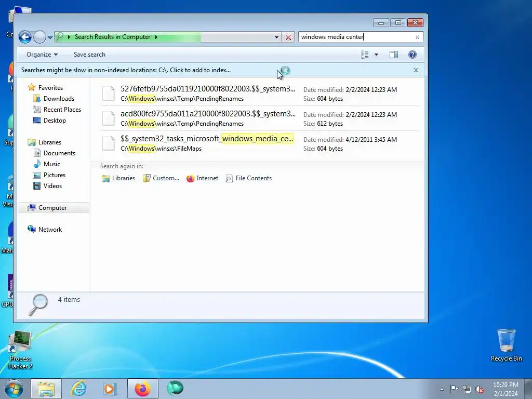This screenshot has height=399, width=532.
Task: Select the acd800fc9755da01 file result
Action: (260, 118)
